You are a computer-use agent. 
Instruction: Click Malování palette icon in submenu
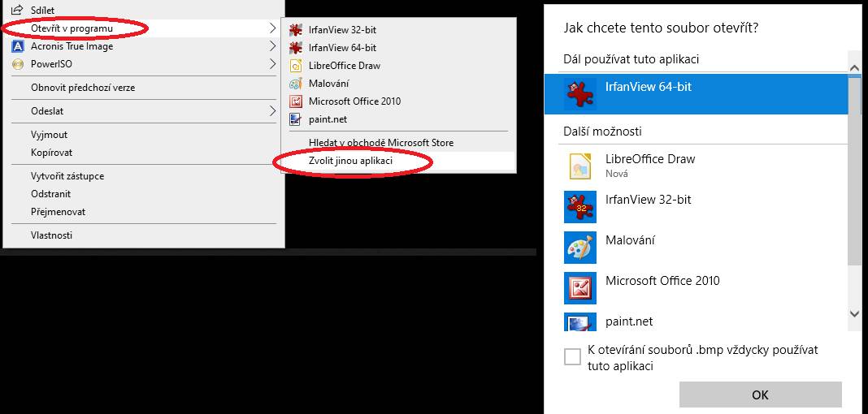tap(296, 84)
